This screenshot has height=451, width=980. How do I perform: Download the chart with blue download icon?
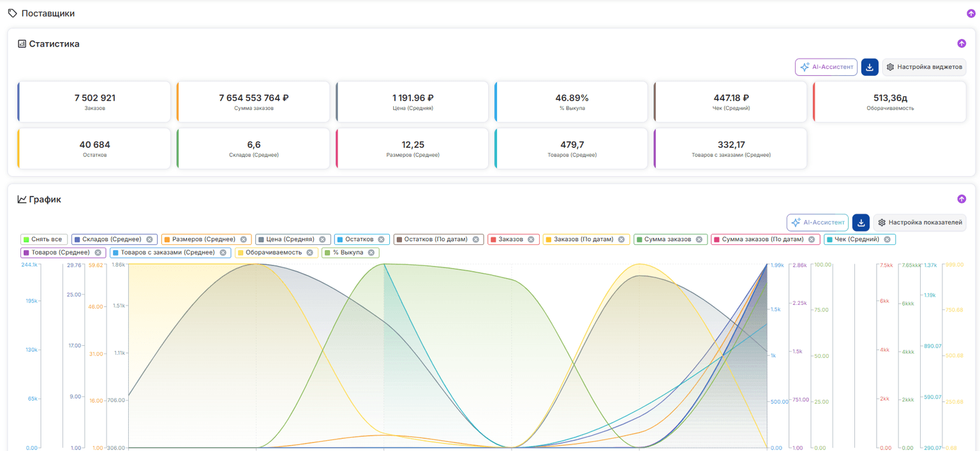pyautogui.click(x=861, y=223)
